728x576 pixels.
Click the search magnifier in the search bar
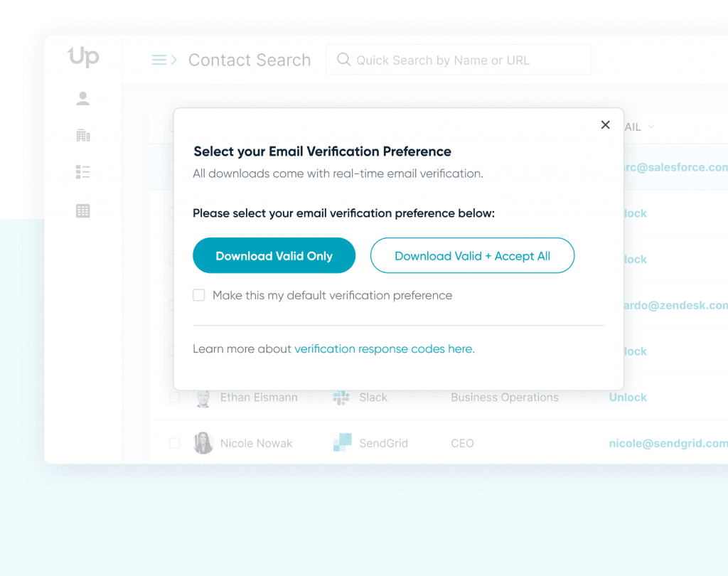tap(343, 60)
